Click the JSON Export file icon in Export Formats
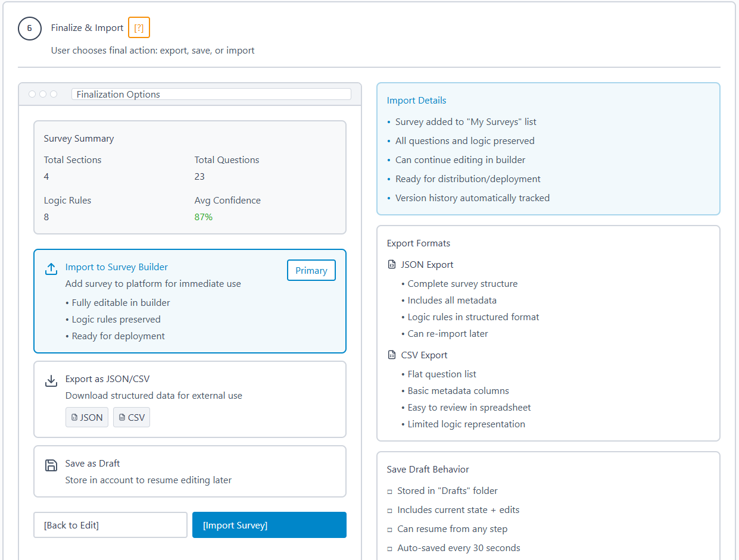 pyautogui.click(x=391, y=265)
